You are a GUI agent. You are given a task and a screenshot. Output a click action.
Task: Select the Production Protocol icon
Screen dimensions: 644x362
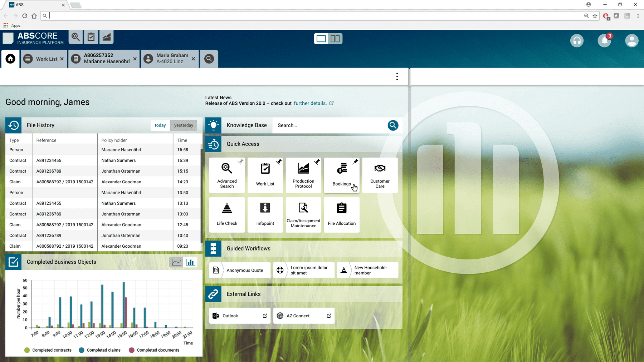tap(303, 175)
